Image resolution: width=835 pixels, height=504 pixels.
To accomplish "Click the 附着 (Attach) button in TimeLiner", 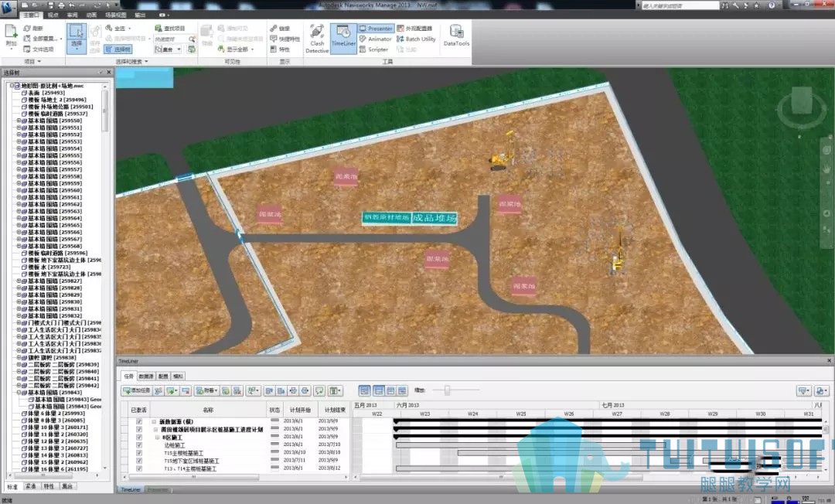I will click(x=206, y=390).
